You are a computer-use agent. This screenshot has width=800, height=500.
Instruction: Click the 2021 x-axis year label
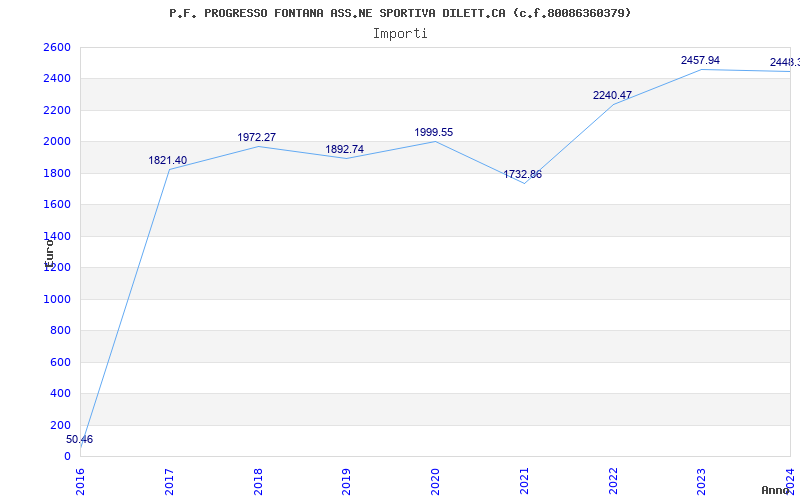pos(524,482)
